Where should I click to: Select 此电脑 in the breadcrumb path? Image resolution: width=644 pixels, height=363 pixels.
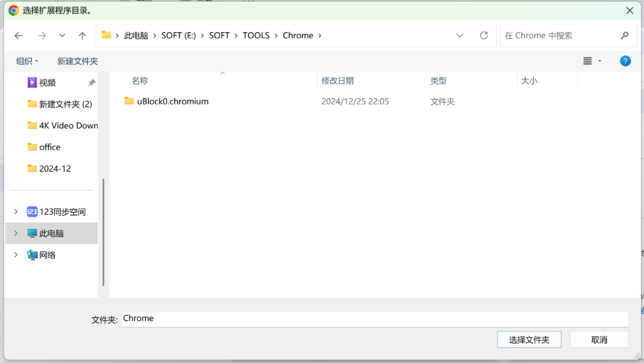point(136,35)
